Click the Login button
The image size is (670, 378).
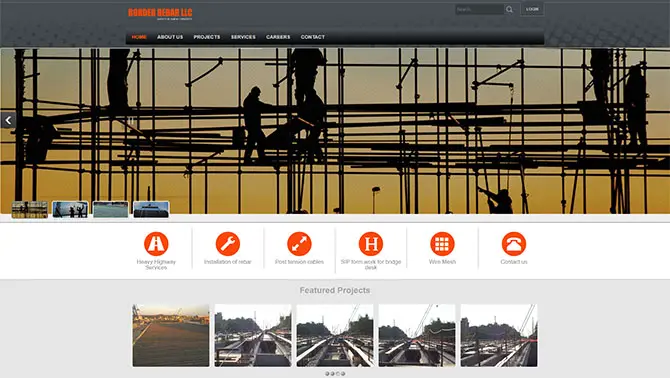pyautogui.click(x=532, y=9)
